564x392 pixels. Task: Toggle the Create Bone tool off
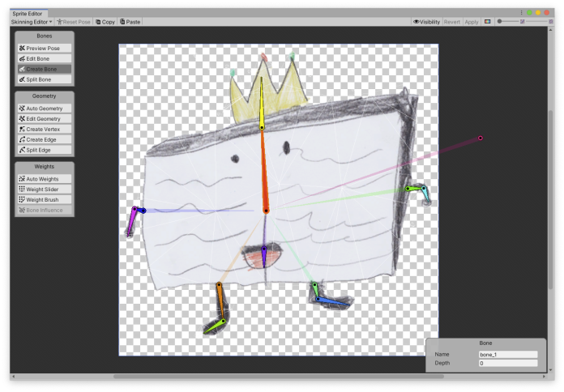(44, 70)
